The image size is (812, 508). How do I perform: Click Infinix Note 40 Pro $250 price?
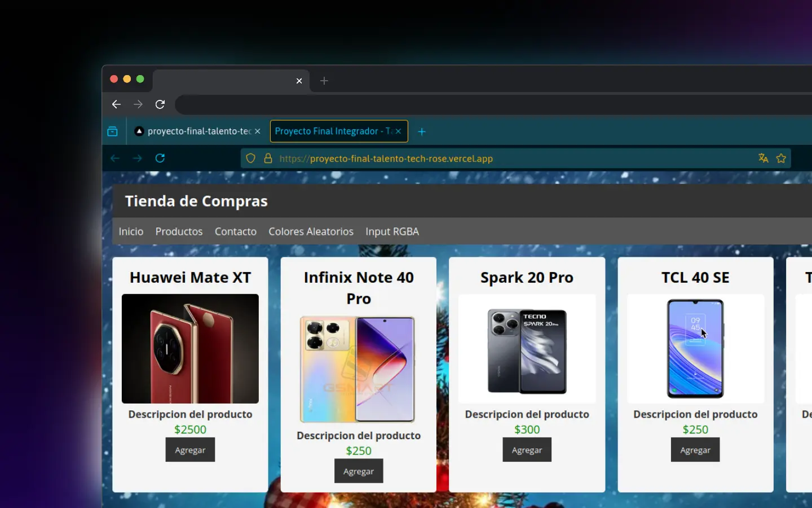(359, 451)
